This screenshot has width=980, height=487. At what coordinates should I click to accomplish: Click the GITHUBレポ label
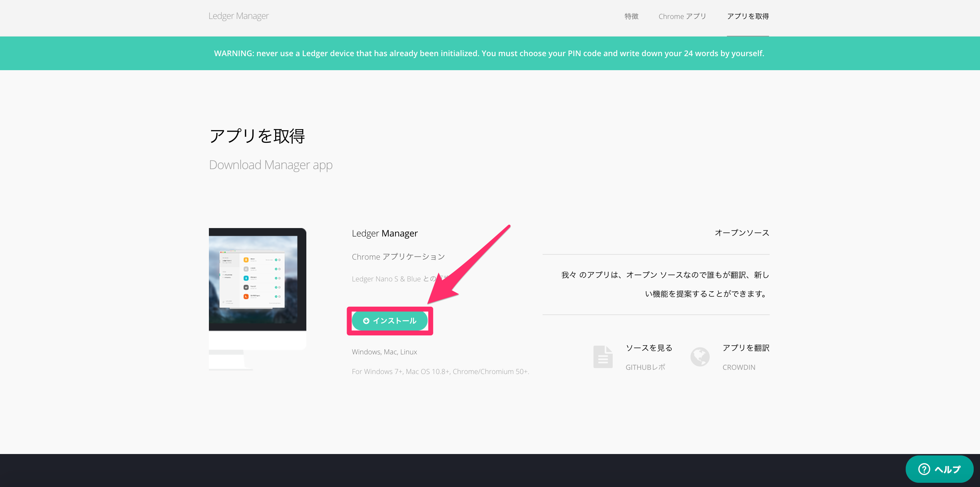[x=645, y=367]
